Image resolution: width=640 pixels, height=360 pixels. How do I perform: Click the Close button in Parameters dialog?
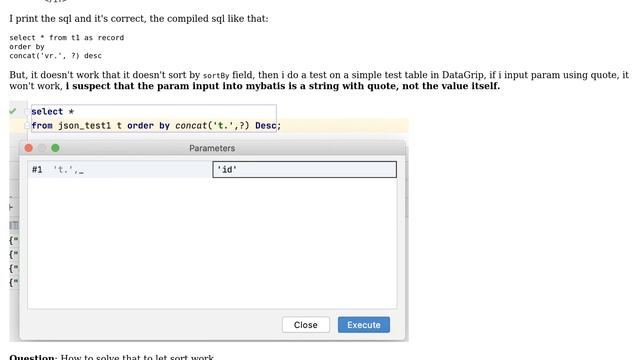point(306,324)
